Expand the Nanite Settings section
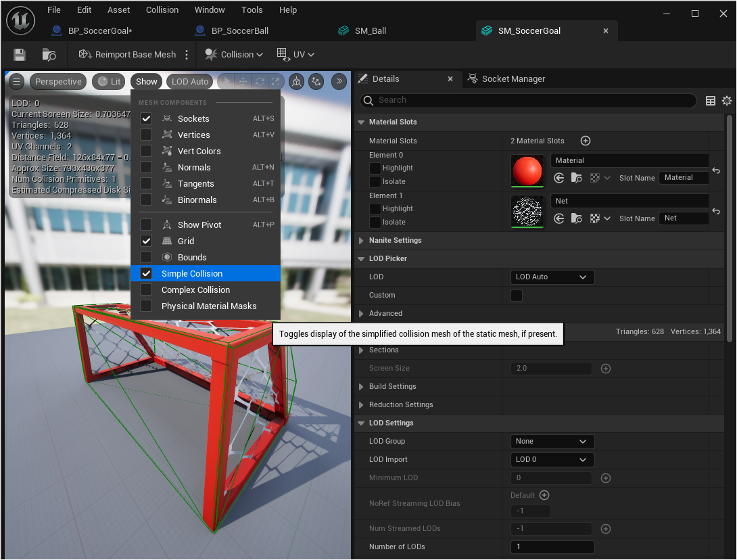 361,240
